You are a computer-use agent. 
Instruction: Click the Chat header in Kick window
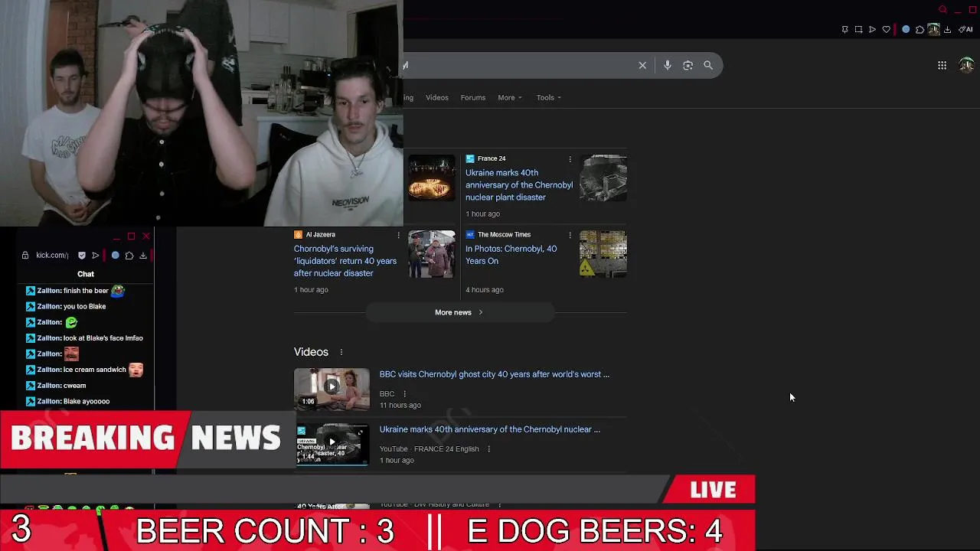tap(86, 274)
